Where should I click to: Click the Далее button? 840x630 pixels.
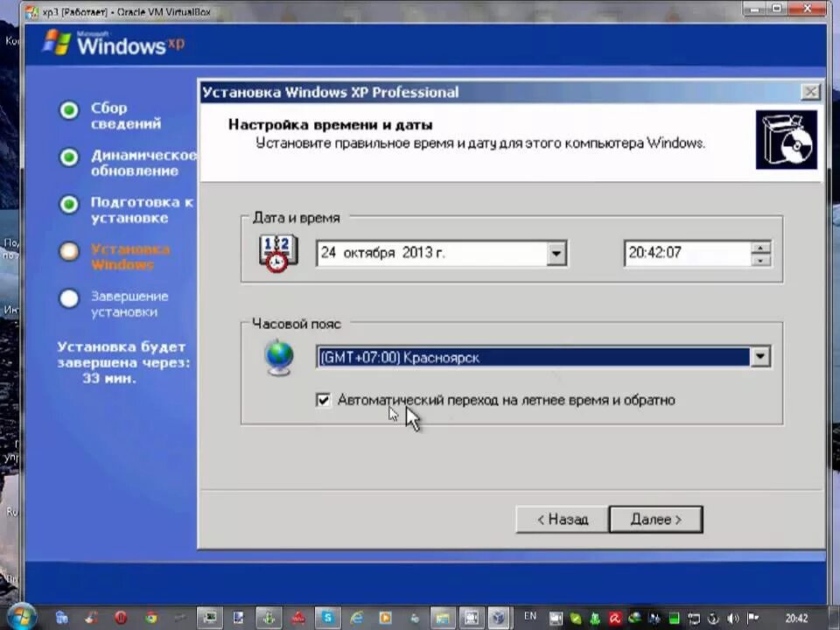[x=655, y=519]
